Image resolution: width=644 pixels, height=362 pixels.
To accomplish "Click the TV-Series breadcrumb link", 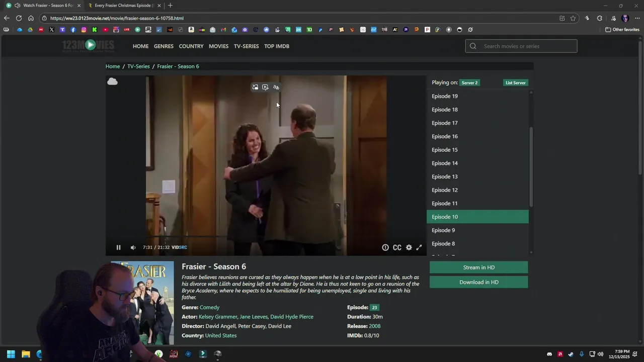I will 138,66.
